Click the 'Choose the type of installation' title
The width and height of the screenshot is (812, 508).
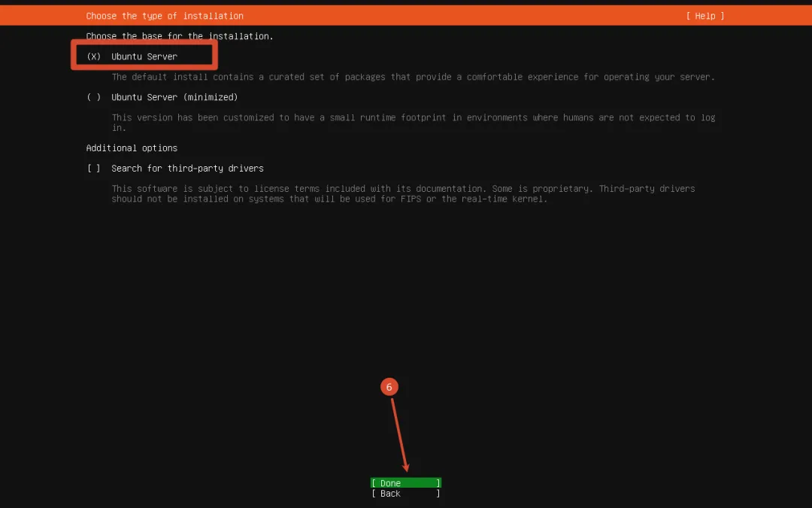click(165, 16)
